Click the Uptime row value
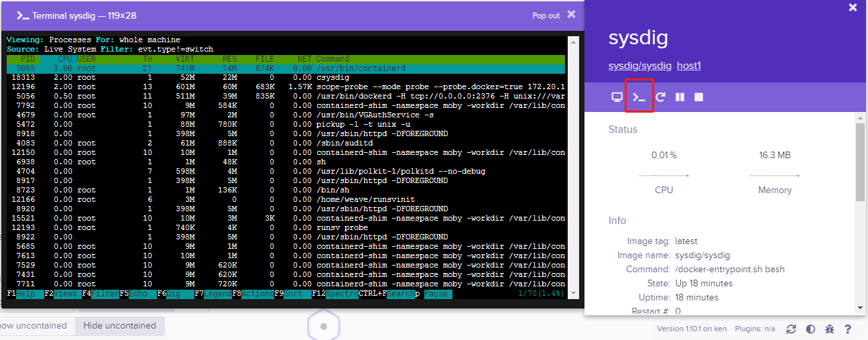This screenshot has height=340, width=868. [x=697, y=298]
